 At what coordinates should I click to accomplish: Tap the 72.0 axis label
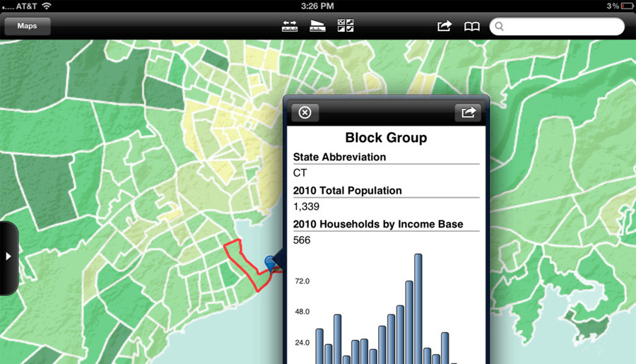[x=302, y=281]
